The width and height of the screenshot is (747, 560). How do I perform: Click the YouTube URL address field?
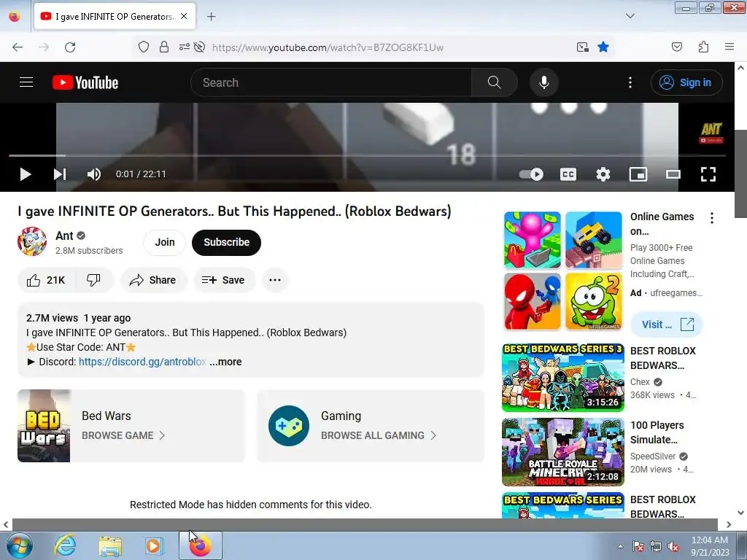point(328,47)
